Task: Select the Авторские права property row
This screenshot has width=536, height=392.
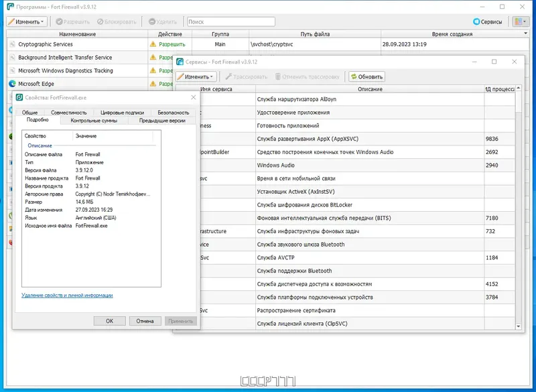Action: (x=88, y=194)
